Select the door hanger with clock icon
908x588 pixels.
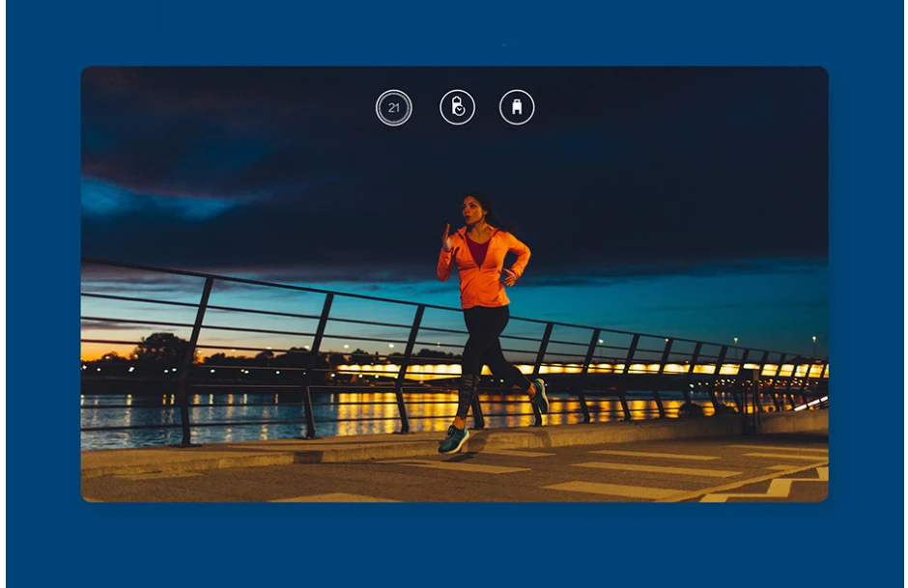[x=458, y=107]
